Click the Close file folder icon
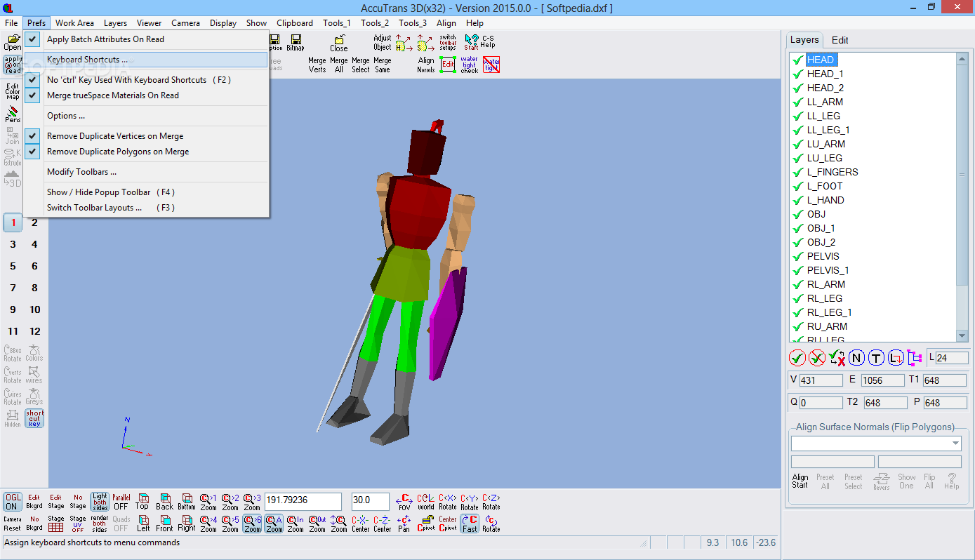 (339, 44)
